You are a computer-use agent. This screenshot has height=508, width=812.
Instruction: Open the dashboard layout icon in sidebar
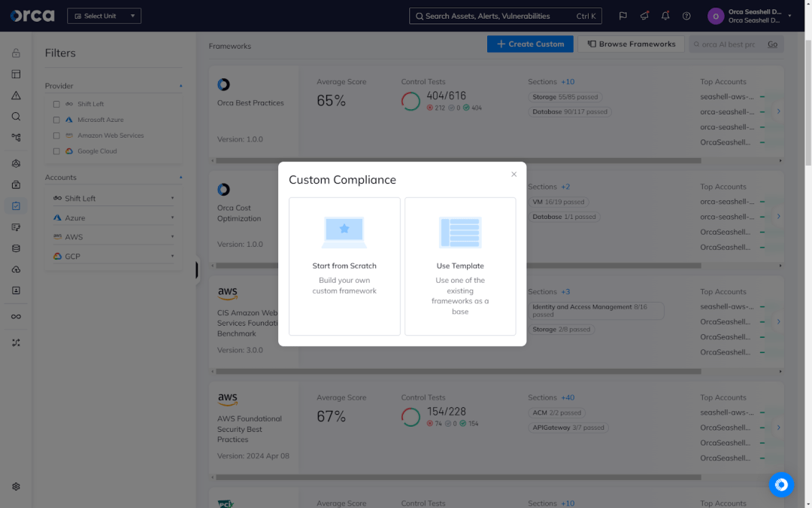(16, 74)
